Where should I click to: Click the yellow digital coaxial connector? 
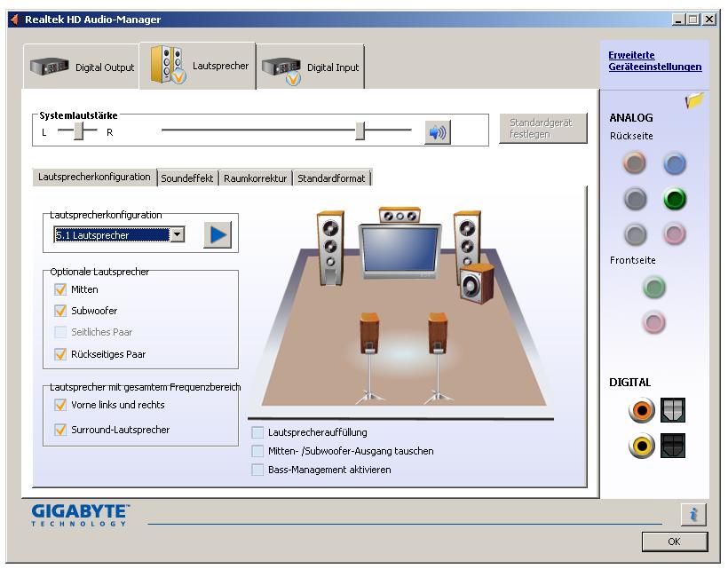point(642,446)
